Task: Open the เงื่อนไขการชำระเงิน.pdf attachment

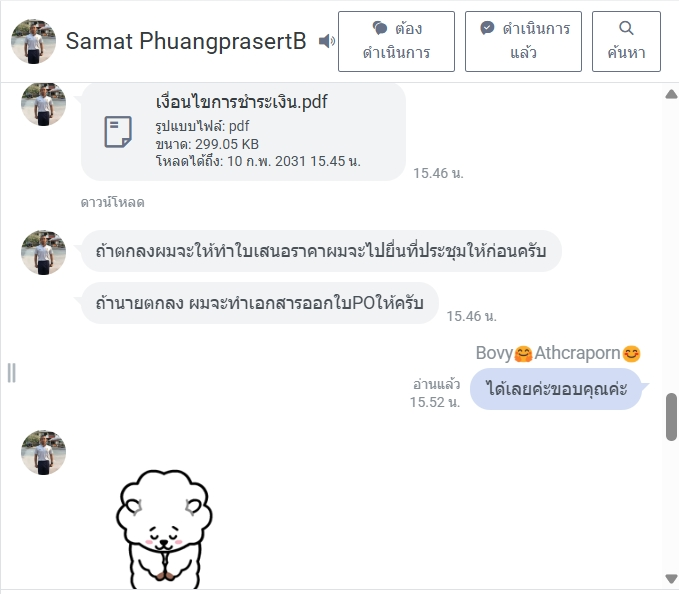Action: 241,102
